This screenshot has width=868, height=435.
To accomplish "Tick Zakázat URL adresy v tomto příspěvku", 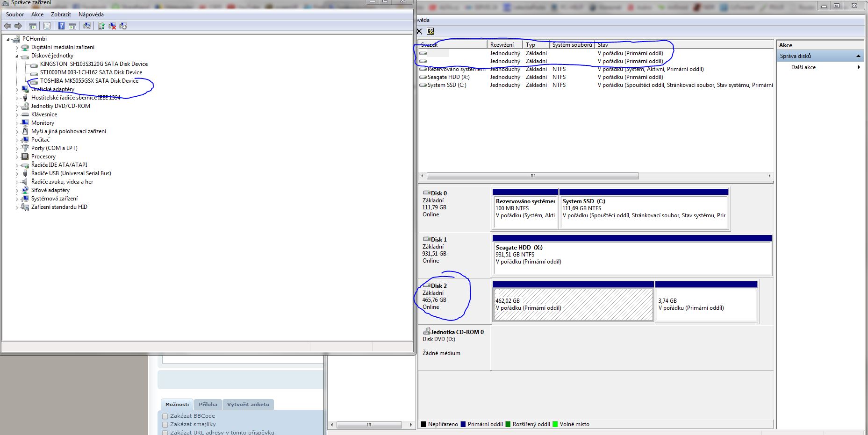I will point(165,433).
